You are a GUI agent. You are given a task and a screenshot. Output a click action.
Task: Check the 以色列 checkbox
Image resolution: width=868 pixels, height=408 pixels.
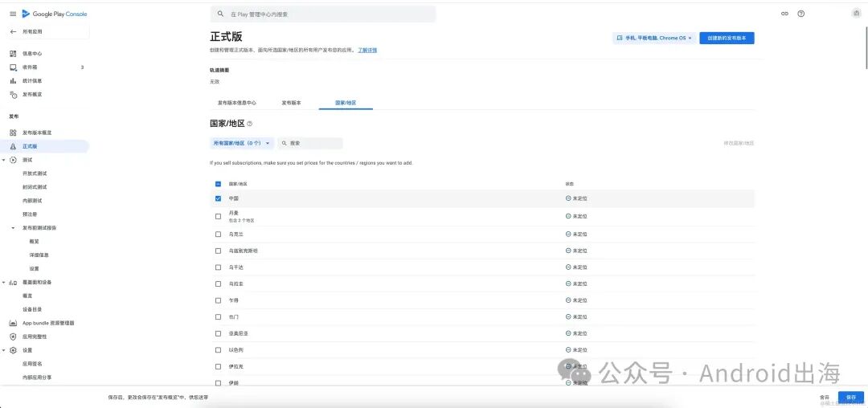coord(218,350)
